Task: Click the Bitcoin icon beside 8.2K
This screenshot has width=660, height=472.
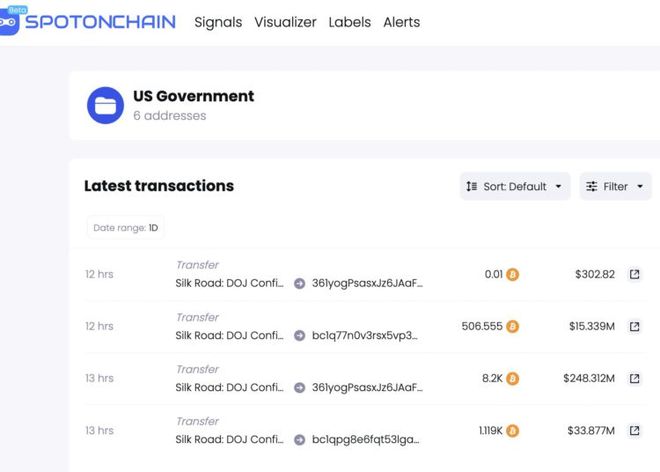Action: coord(513,378)
